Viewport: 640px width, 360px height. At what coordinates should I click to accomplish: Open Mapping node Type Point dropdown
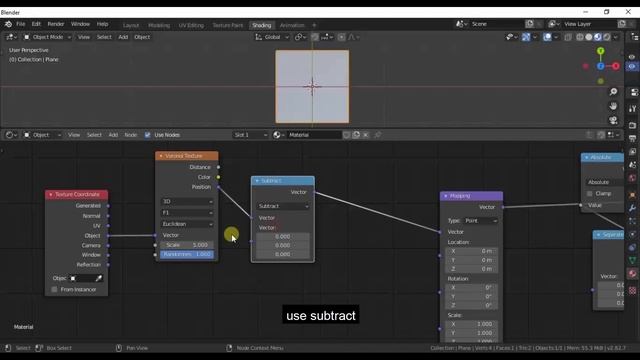[x=481, y=221]
